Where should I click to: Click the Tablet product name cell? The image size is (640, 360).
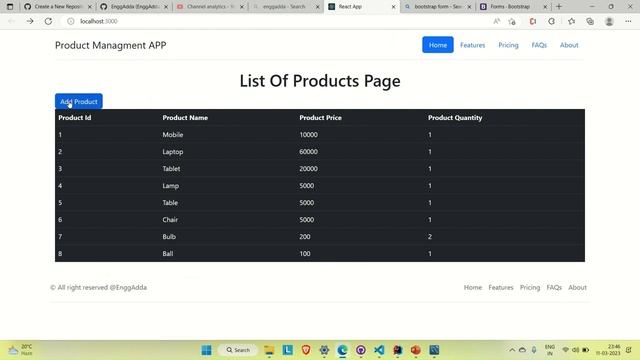tap(171, 169)
